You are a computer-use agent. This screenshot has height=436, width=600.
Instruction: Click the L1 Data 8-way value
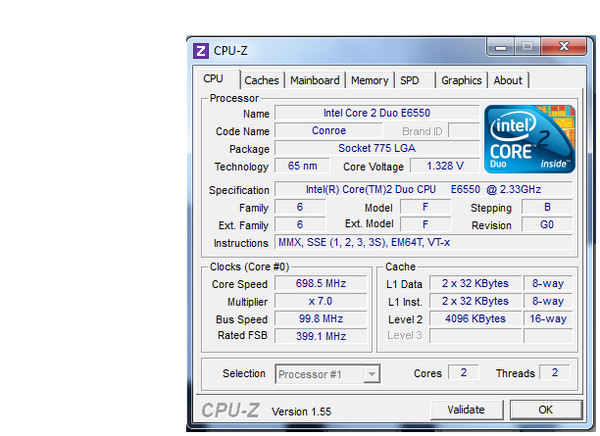548,283
